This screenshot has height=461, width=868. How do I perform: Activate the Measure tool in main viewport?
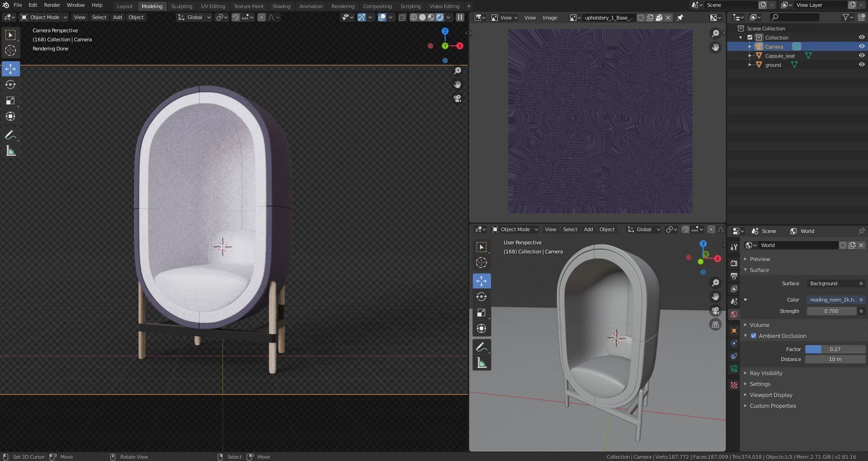10,151
